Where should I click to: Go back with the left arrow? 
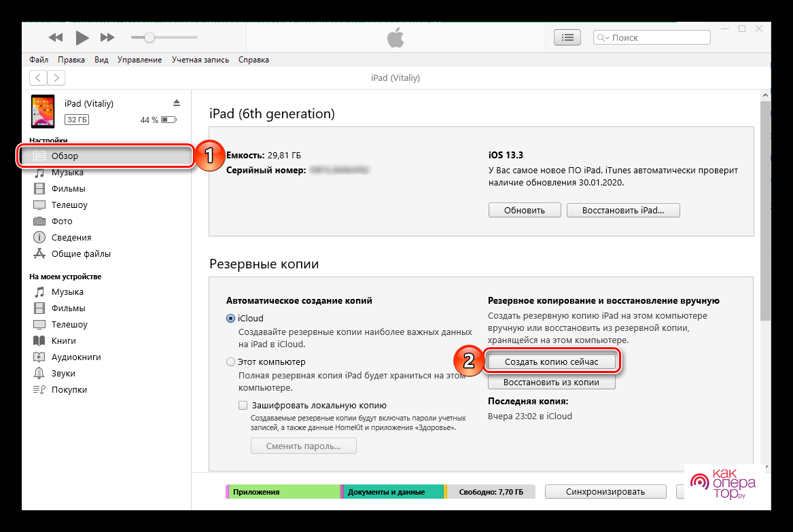click(x=39, y=78)
